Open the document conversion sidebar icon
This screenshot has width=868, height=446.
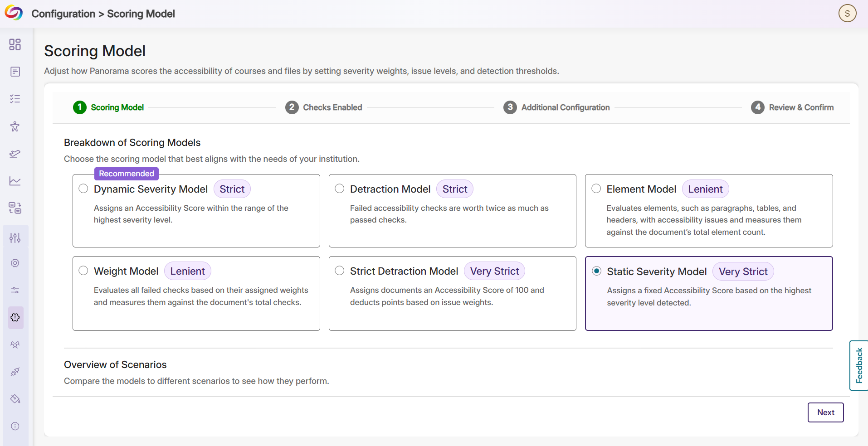[15, 208]
